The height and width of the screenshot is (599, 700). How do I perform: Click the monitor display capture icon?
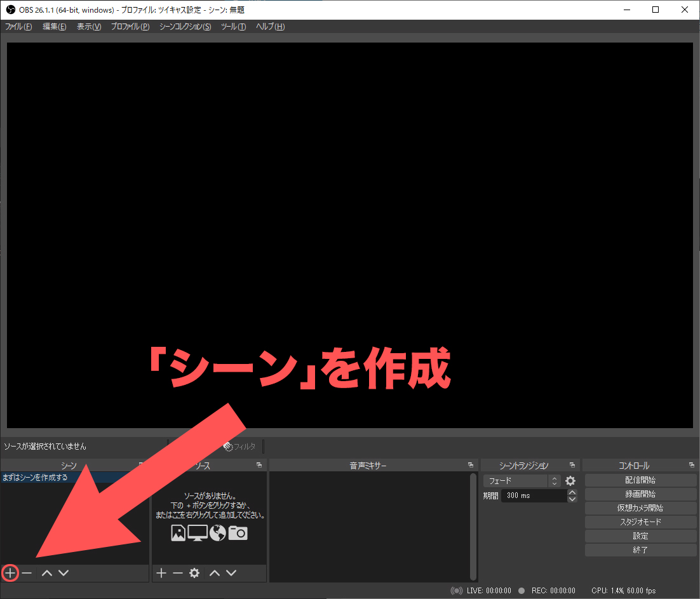198,533
